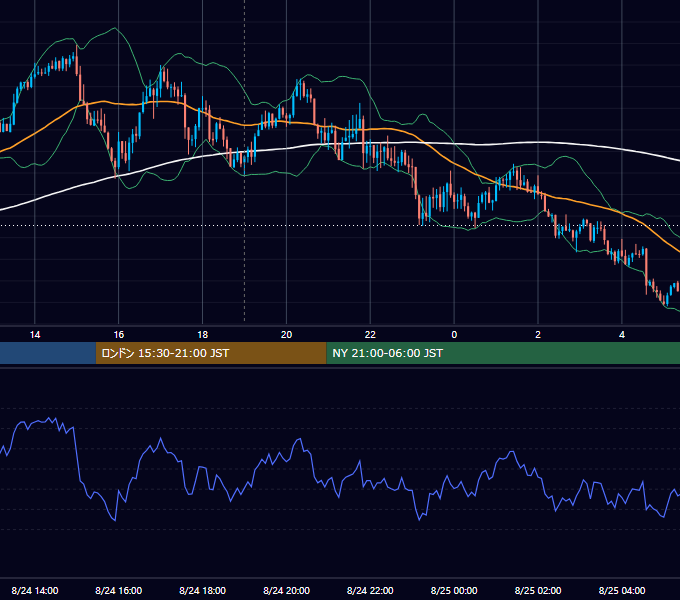680x600 pixels.
Task: Click the 4 hour axis label
Action: [622, 335]
